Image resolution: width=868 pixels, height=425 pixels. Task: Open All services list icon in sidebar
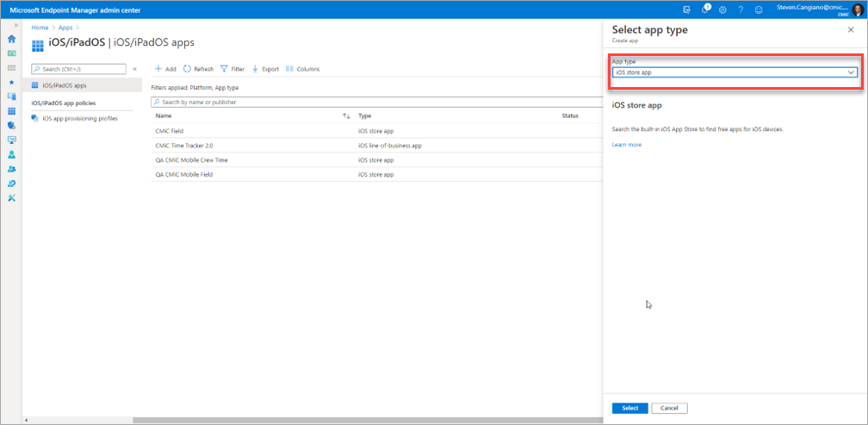[11, 67]
